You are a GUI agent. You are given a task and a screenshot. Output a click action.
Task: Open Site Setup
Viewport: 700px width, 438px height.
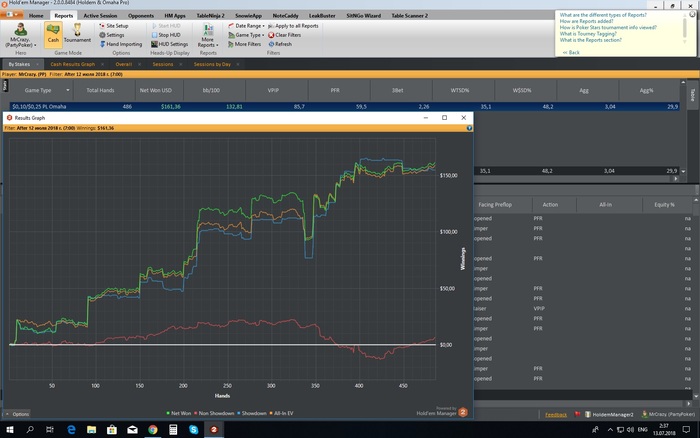tap(113, 26)
